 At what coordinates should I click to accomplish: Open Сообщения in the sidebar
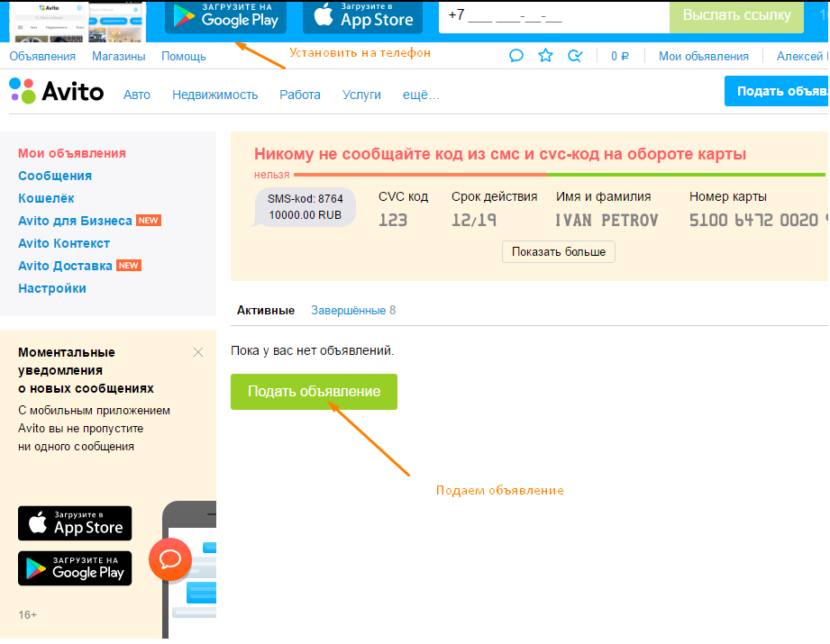[x=55, y=176]
